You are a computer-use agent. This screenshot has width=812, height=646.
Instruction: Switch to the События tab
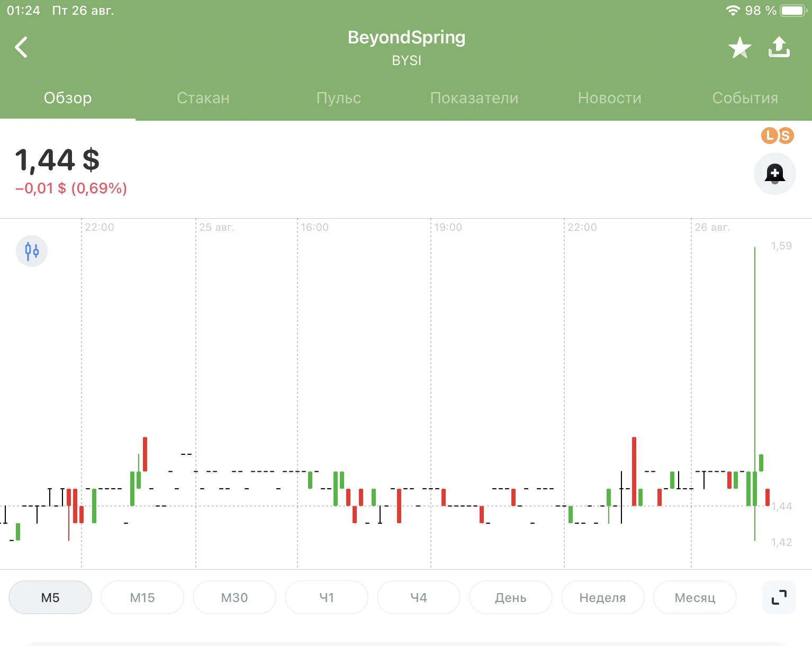(745, 98)
